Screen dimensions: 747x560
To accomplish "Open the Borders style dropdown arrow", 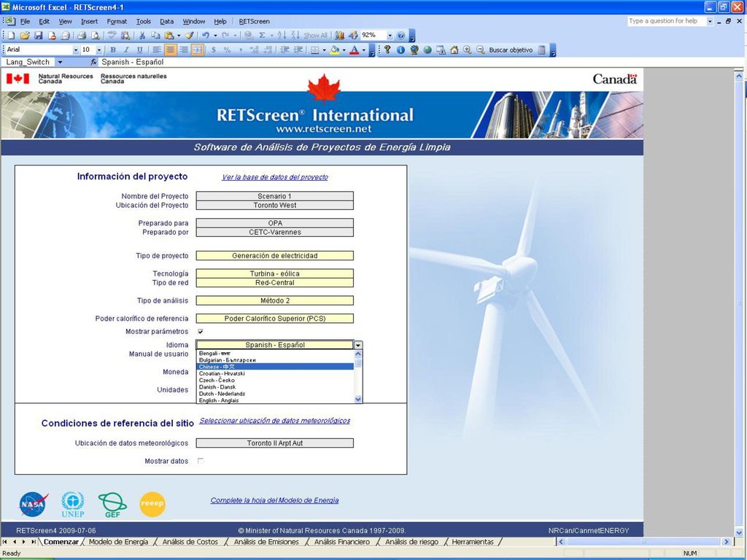I will pyautogui.click(x=324, y=50).
